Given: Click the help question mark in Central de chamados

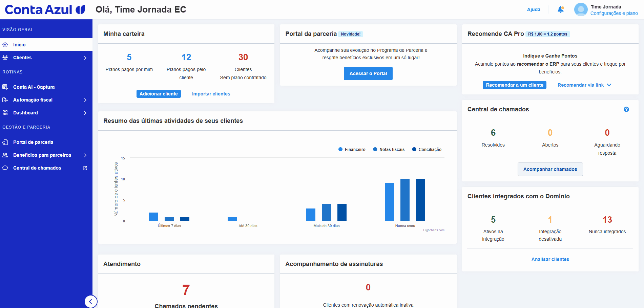Looking at the screenshot, I should [x=626, y=109].
